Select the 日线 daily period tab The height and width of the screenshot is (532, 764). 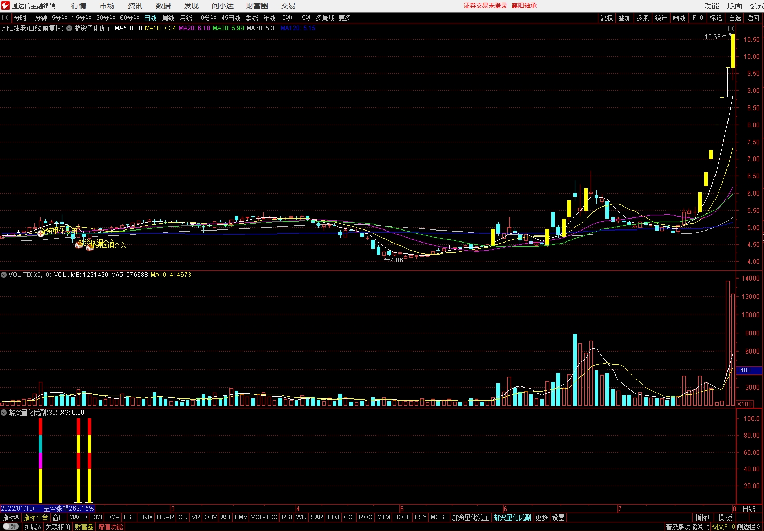151,18
